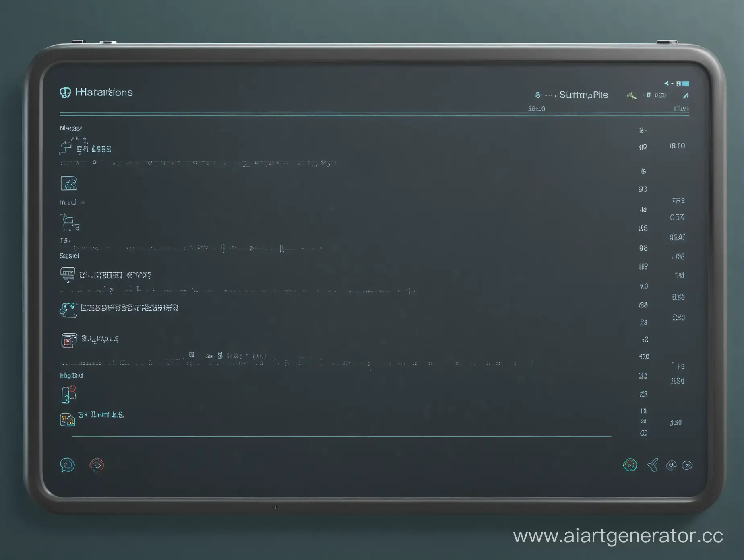Click the yellow-and-cyan icon in last list row
This screenshot has height=560, width=744.
[68, 420]
